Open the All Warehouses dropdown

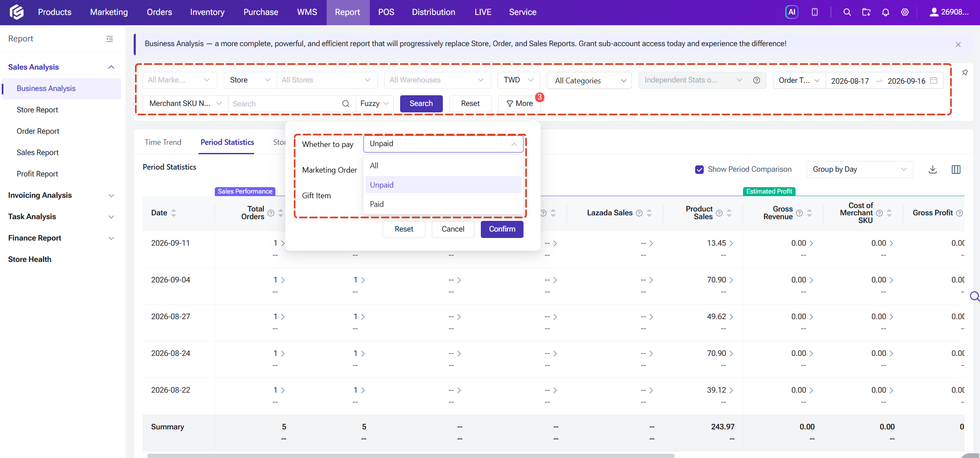[437, 80]
